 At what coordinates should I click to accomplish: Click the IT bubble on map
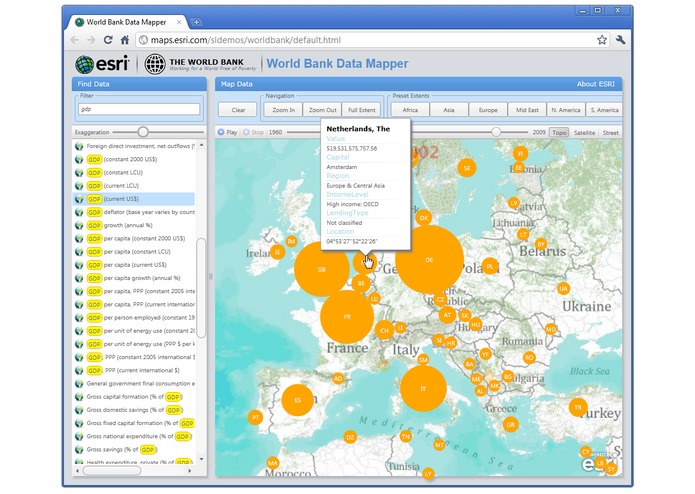click(423, 389)
